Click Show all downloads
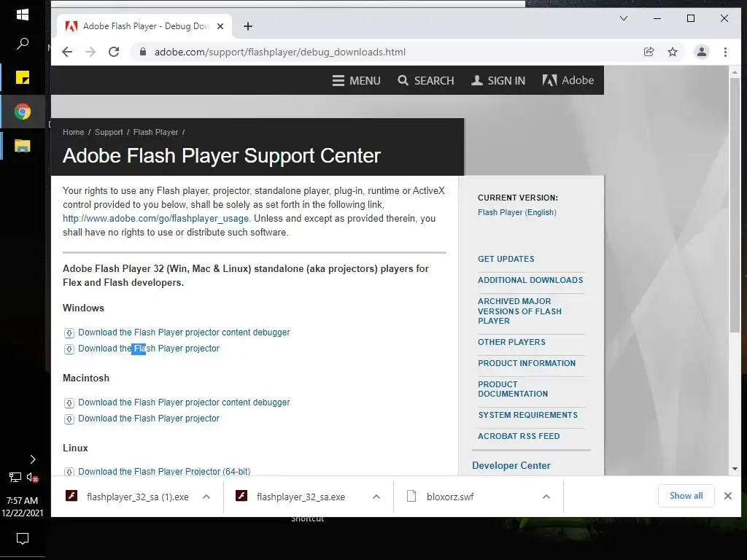The height and width of the screenshot is (560, 747). coord(686,496)
